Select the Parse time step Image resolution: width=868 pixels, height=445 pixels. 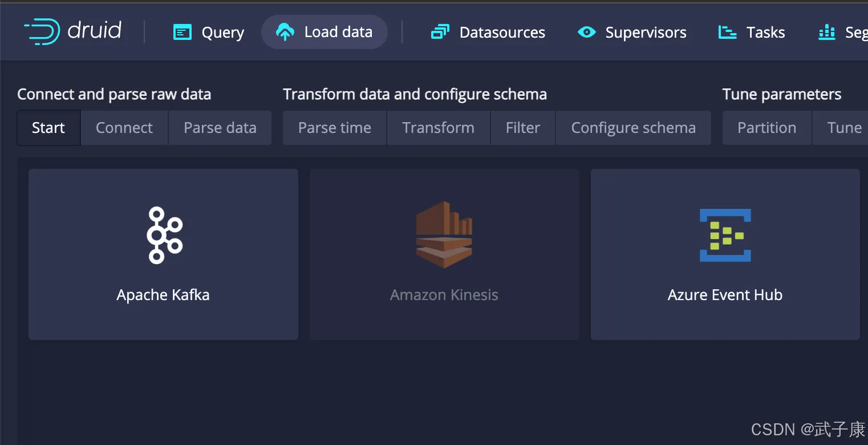335,128
